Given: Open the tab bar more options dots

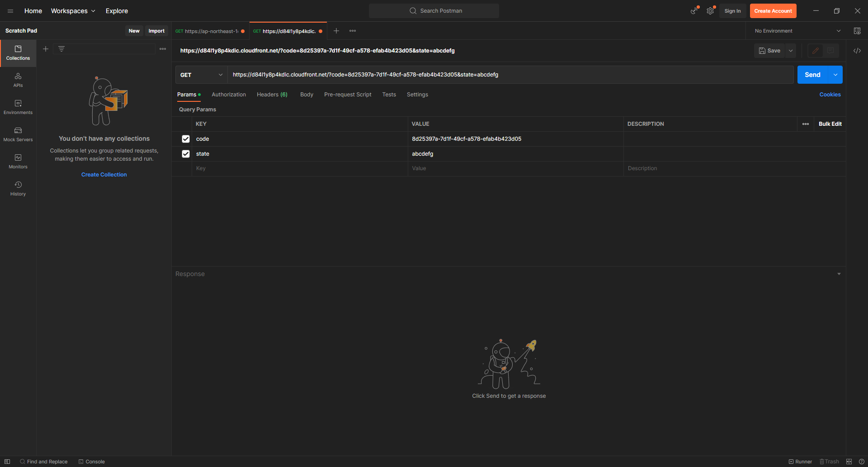Looking at the screenshot, I should pyautogui.click(x=353, y=31).
